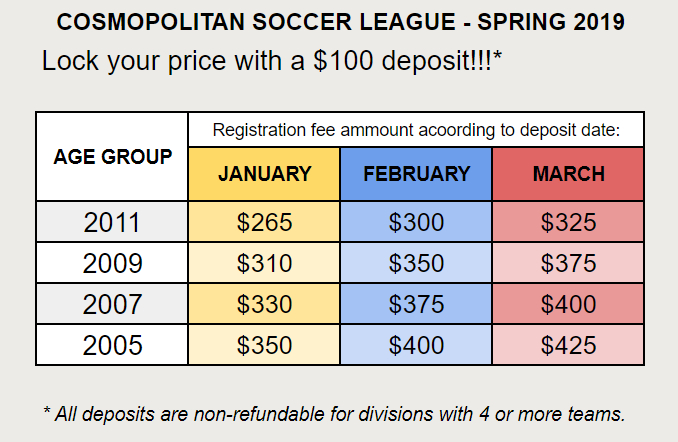Click the non-refundable deposits footnote
The image size is (678, 442).
pyautogui.click(x=334, y=414)
